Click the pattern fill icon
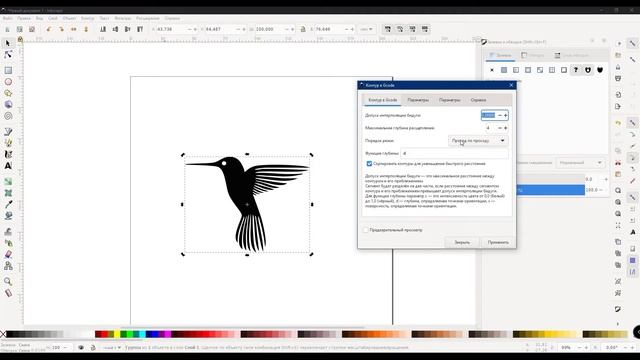The image size is (640, 360). [x=552, y=70]
